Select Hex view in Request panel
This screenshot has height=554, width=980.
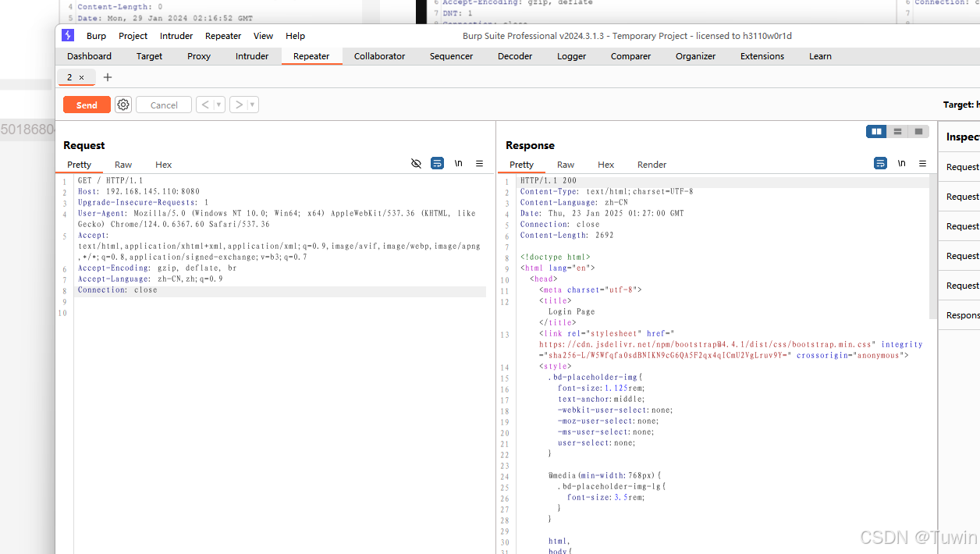[x=163, y=165]
